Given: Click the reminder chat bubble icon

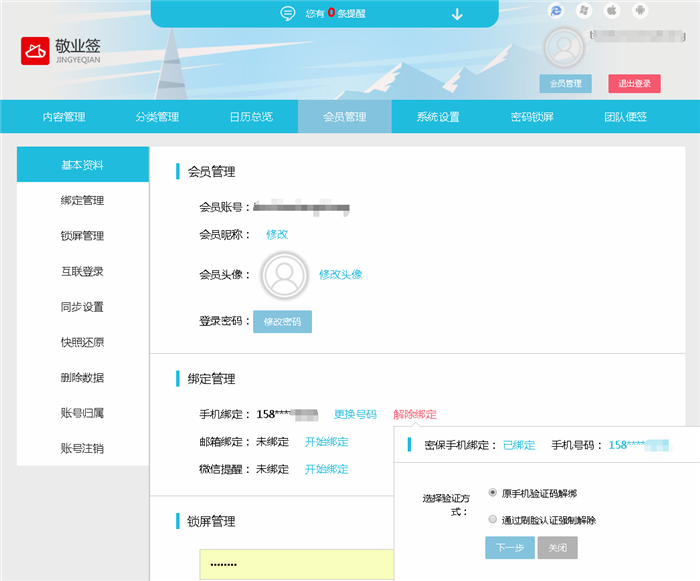Looking at the screenshot, I should point(288,14).
